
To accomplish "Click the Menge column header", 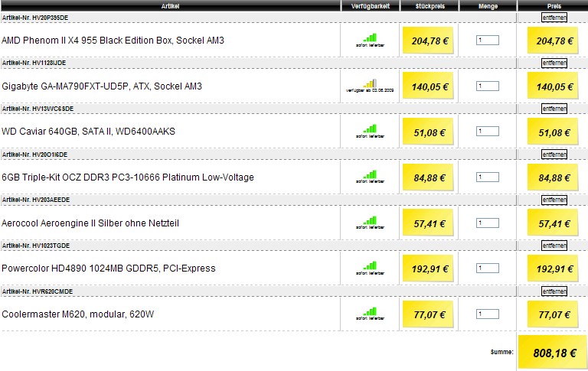I will (x=488, y=6).
